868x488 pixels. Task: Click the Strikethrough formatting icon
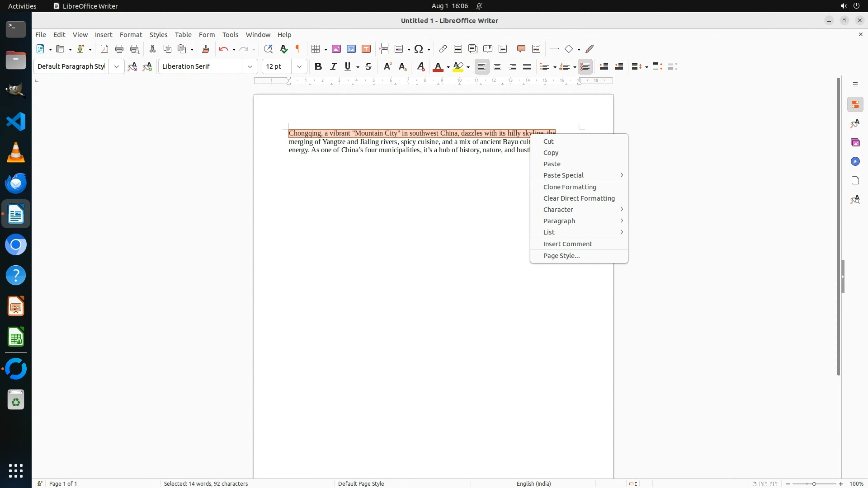point(368,67)
